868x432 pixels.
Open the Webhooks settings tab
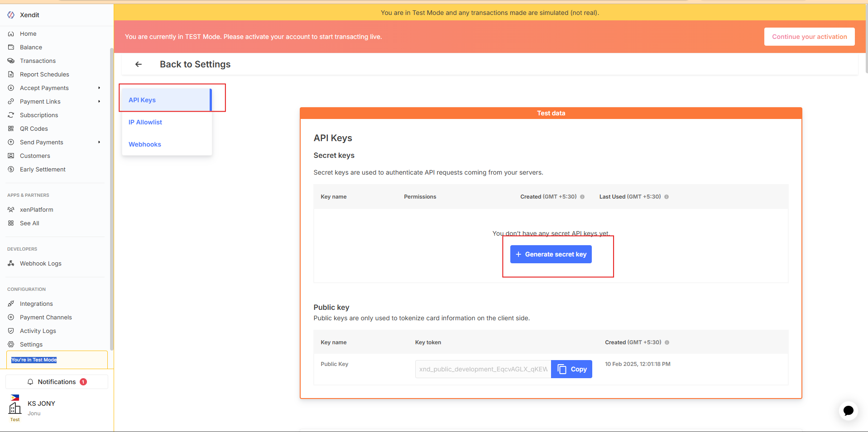(145, 144)
